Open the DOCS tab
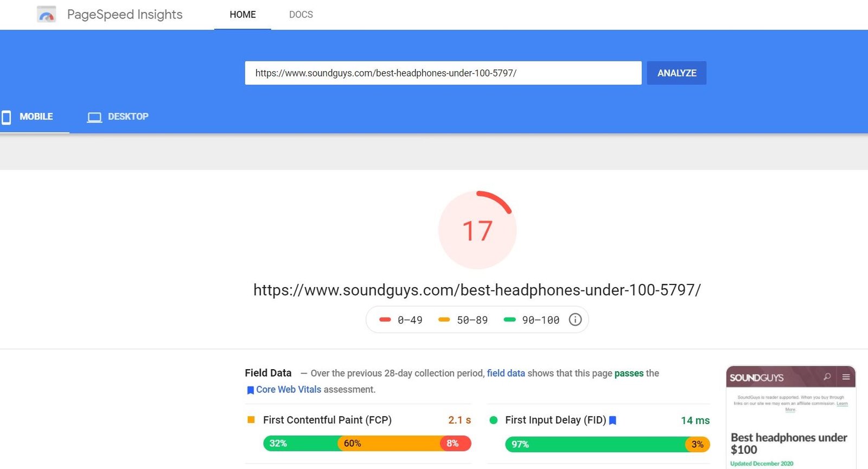The height and width of the screenshot is (469, 868). 301,15
